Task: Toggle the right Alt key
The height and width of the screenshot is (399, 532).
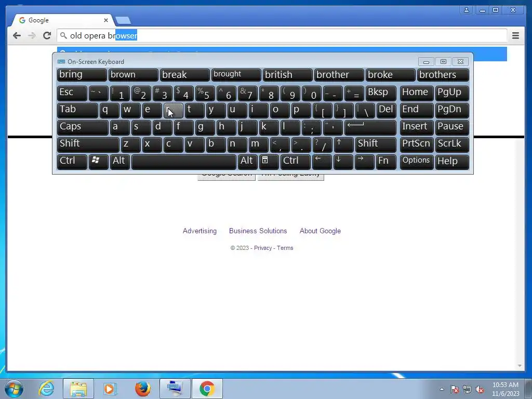Action: tap(248, 162)
